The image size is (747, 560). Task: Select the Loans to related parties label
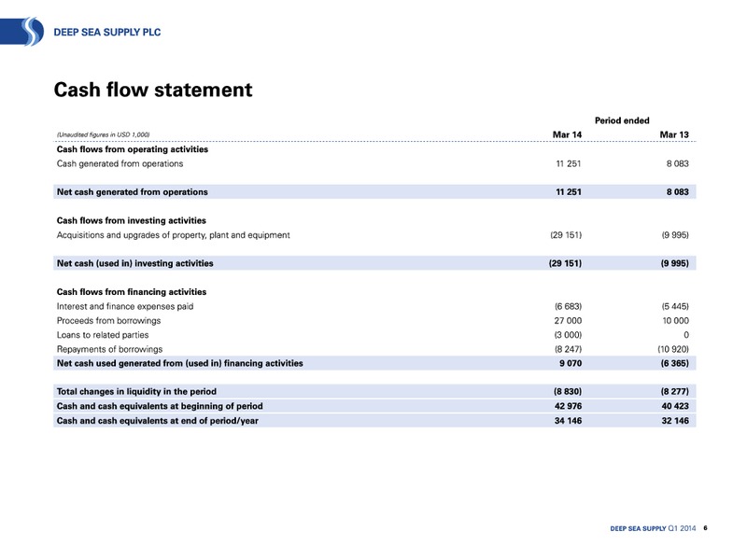tap(103, 335)
